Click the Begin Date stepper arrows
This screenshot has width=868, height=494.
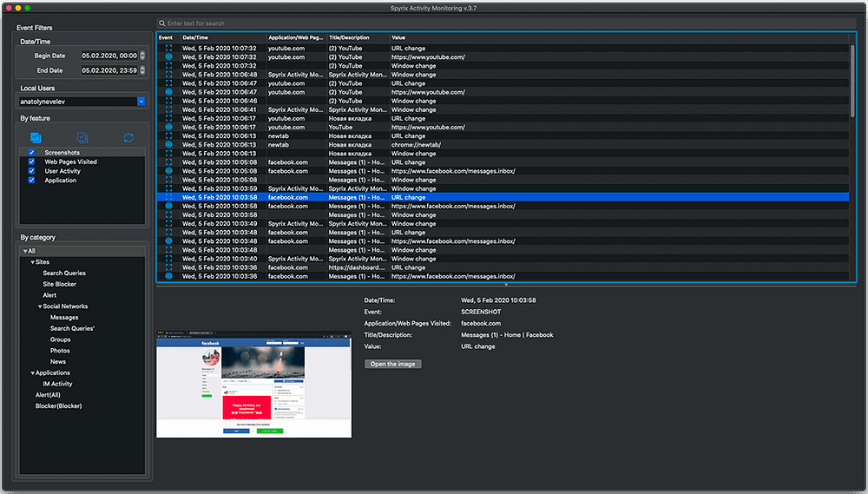pos(142,56)
